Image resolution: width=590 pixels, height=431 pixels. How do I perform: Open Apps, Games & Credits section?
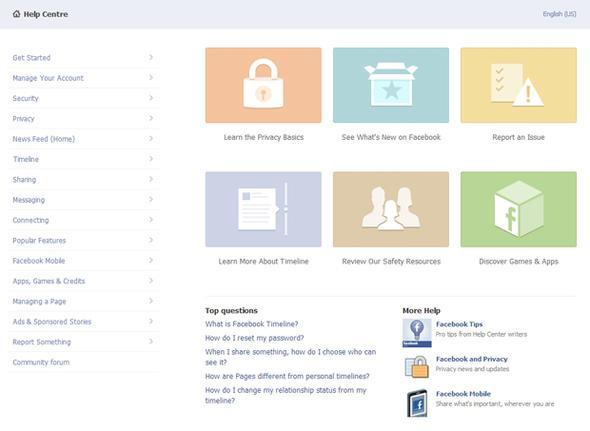(49, 281)
